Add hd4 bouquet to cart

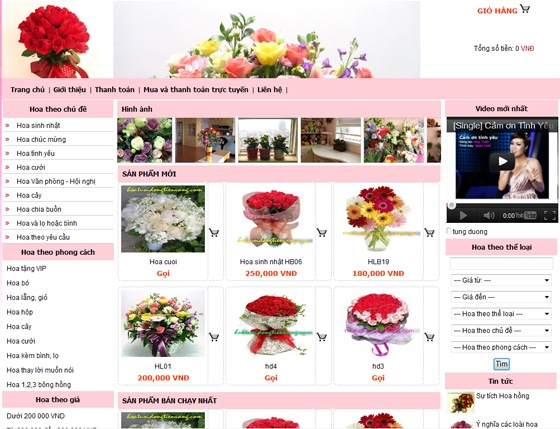click(x=322, y=337)
